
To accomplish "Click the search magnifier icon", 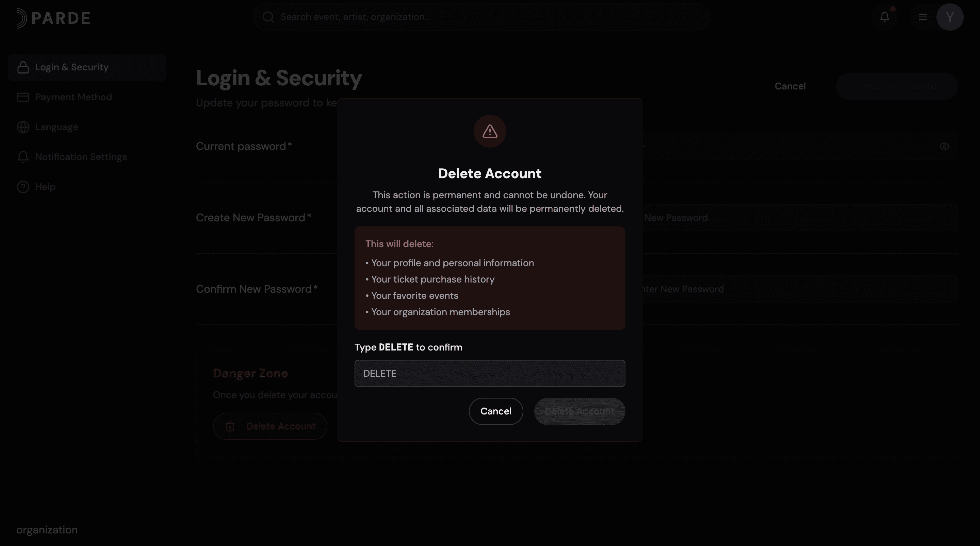I will [x=268, y=17].
